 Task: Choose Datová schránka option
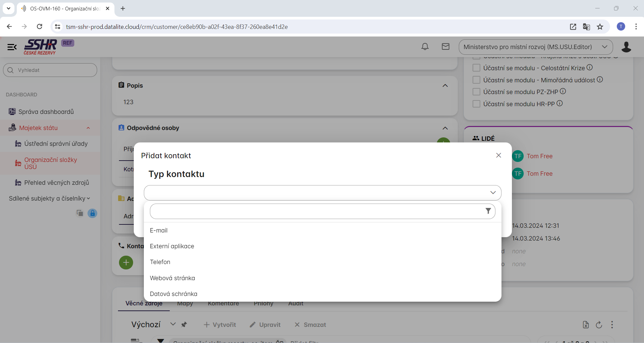[173, 294]
